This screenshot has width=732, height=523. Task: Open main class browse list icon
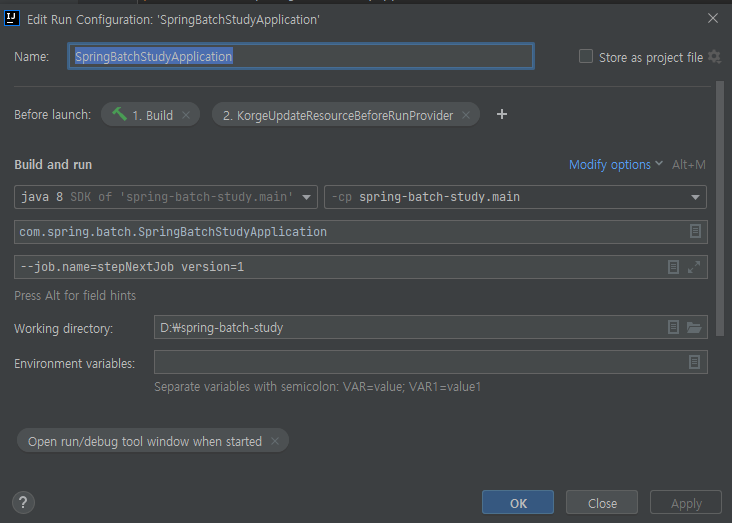[x=695, y=231]
